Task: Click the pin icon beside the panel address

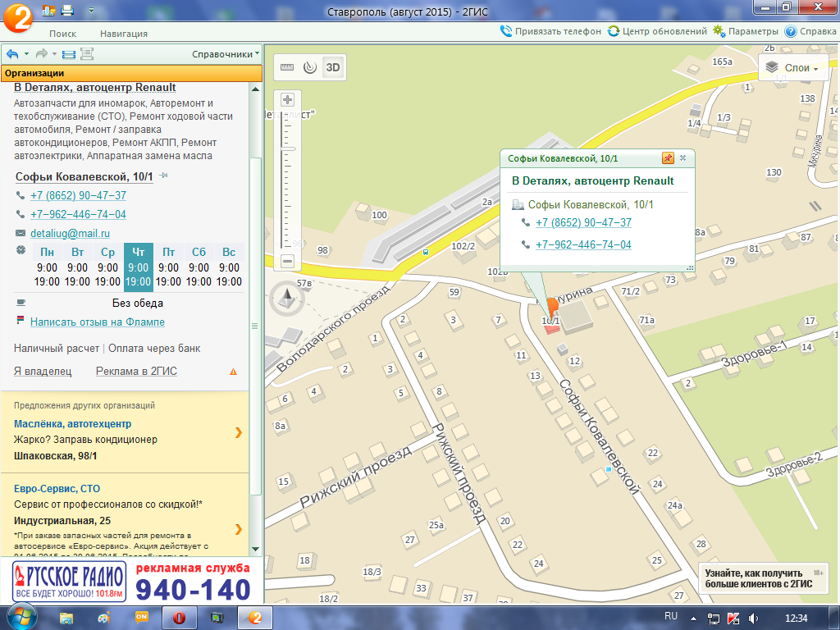Action: [x=163, y=176]
